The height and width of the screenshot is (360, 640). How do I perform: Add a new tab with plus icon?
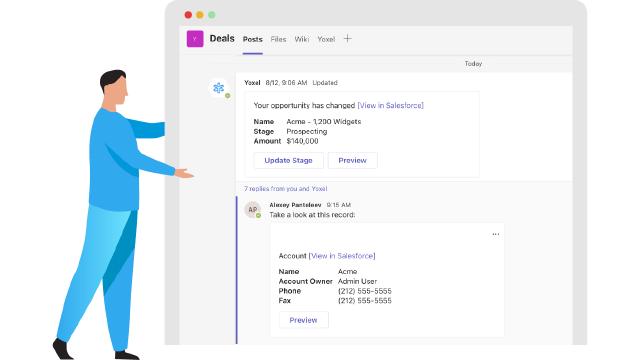[347, 39]
